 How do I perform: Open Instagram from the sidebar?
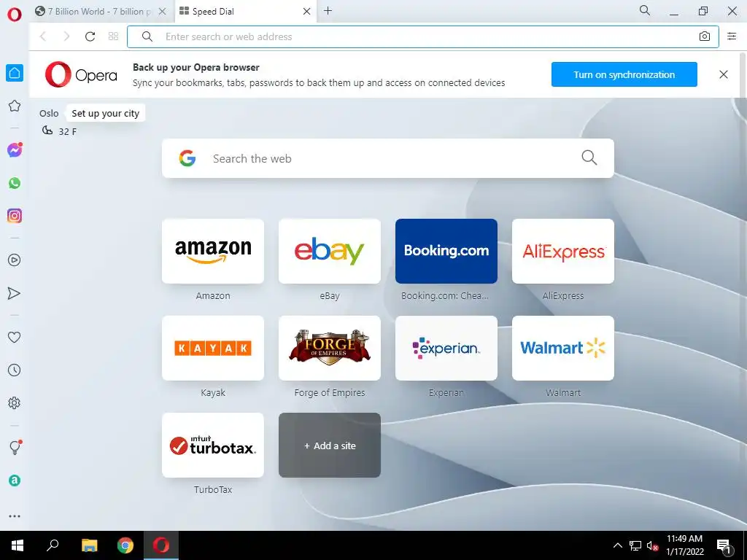pyautogui.click(x=15, y=216)
